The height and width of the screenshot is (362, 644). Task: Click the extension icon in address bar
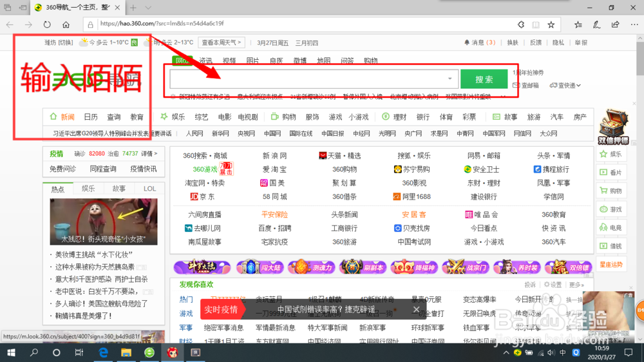[x=521, y=24]
